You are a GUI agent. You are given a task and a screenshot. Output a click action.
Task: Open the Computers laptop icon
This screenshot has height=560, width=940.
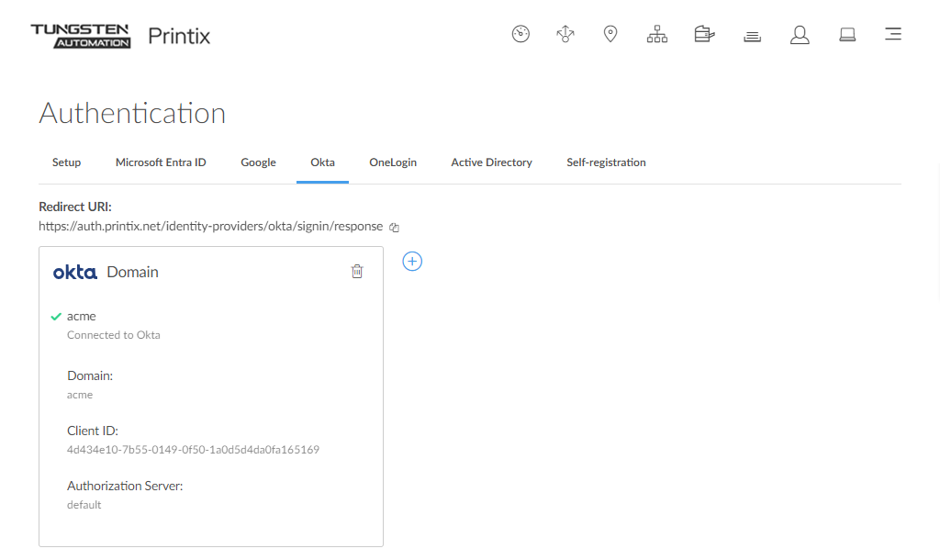tap(847, 35)
